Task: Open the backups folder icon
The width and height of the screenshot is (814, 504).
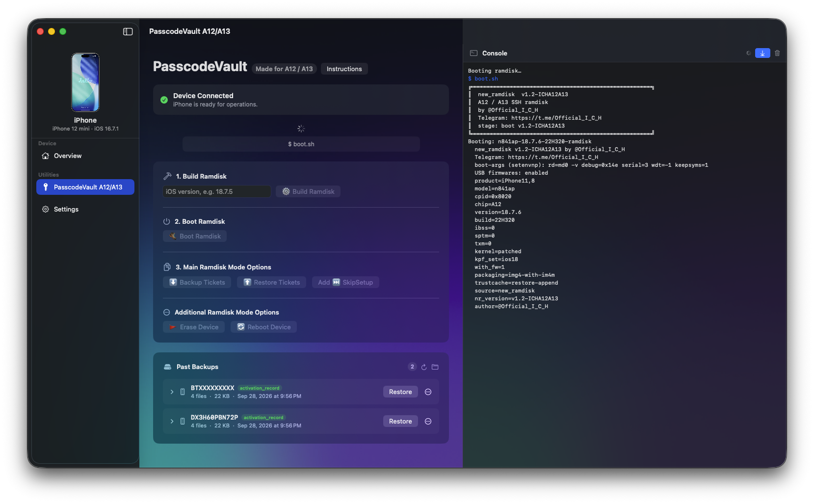Action: (435, 367)
